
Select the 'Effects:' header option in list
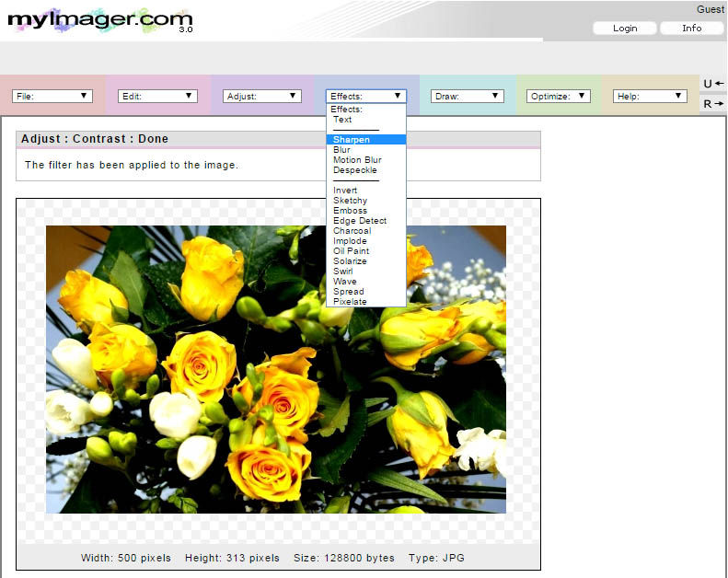[x=366, y=110]
